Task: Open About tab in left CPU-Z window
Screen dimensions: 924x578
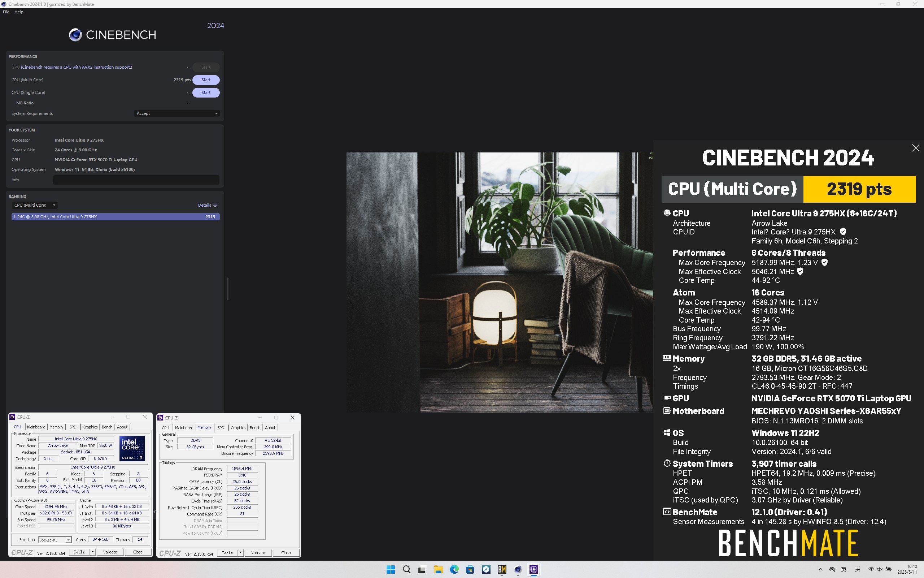Action: point(122,427)
